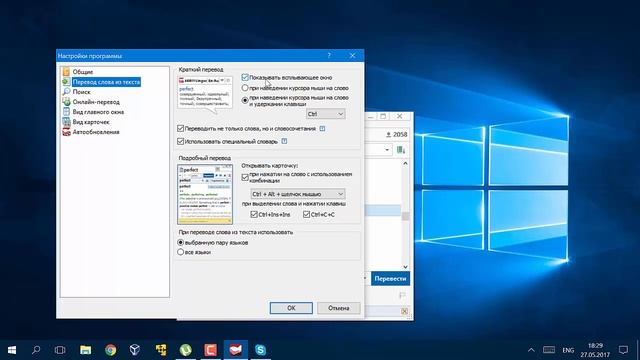Open Task View on taskbar

coord(60,350)
